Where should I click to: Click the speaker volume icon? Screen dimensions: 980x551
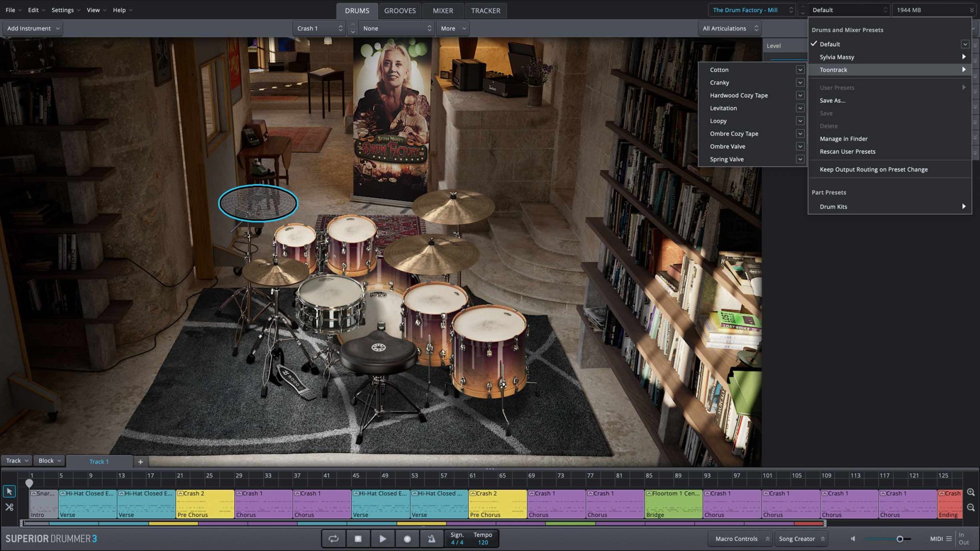point(853,539)
